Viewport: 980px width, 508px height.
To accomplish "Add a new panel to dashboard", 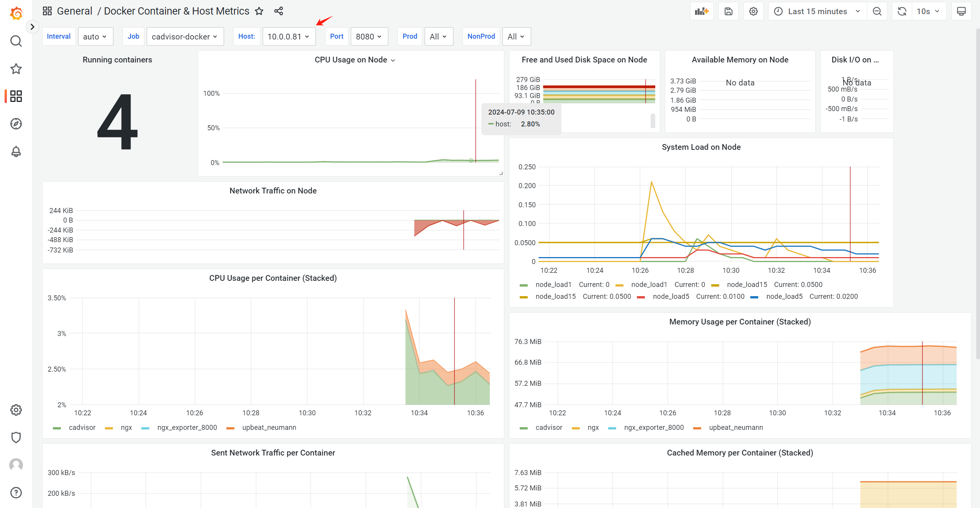I will pyautogui.click(x=702, y=11).
